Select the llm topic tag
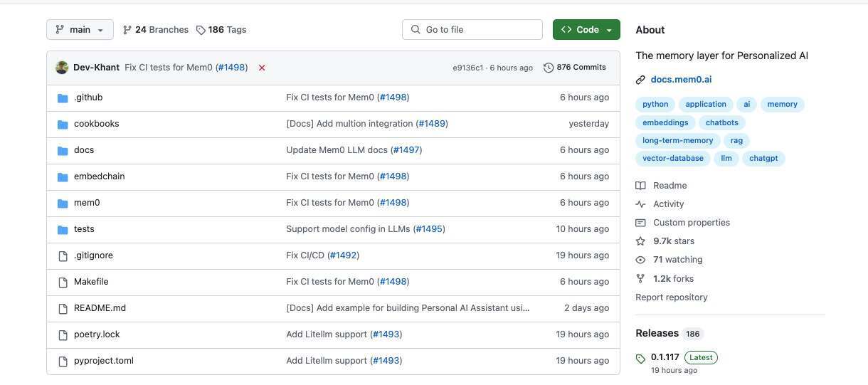The image size is (868, 385). click(x=726, y=159)
